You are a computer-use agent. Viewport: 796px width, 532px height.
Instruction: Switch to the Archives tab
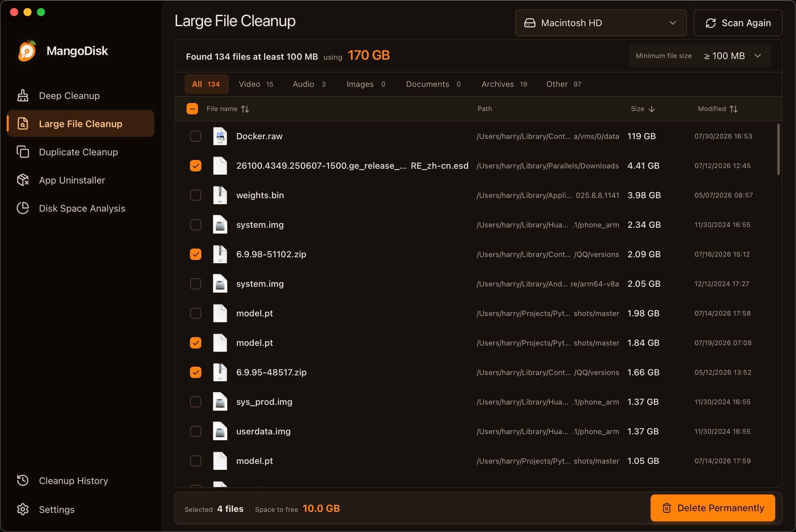pos(504,84)
